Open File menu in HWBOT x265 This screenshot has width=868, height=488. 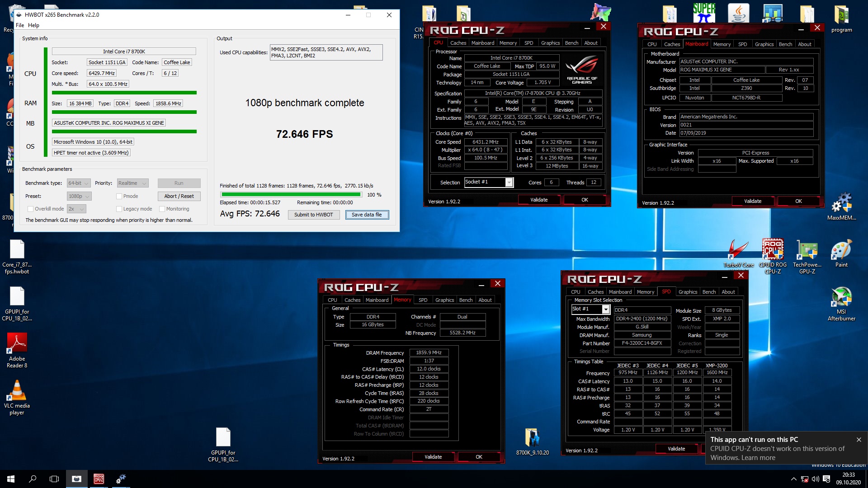pos(20,25)
